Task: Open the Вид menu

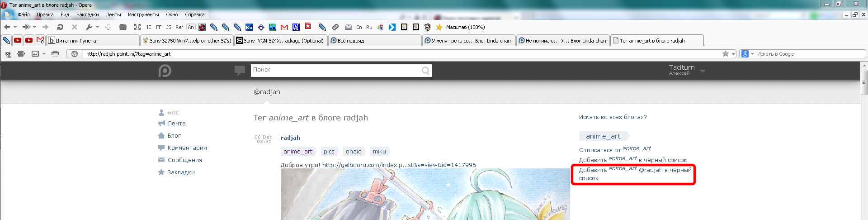Action: (65, 14)
